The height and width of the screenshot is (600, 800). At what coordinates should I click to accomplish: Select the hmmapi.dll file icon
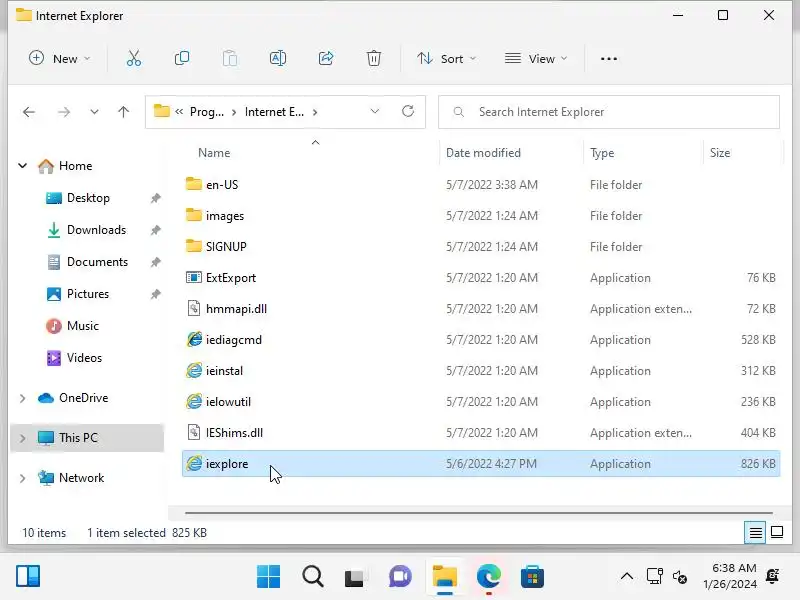pyautogui.click(x=194, y=308)
